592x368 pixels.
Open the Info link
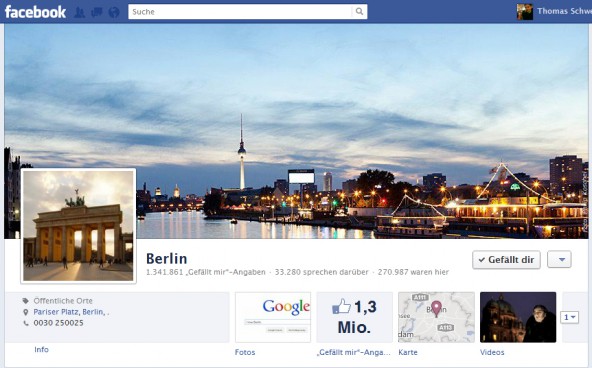[42, 350]
